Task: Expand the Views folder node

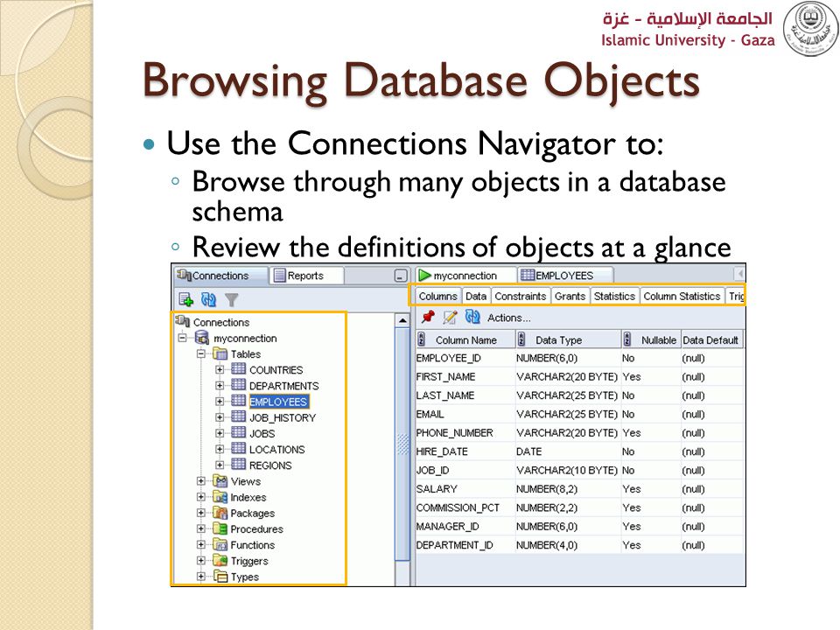Action: pos(201,481)
